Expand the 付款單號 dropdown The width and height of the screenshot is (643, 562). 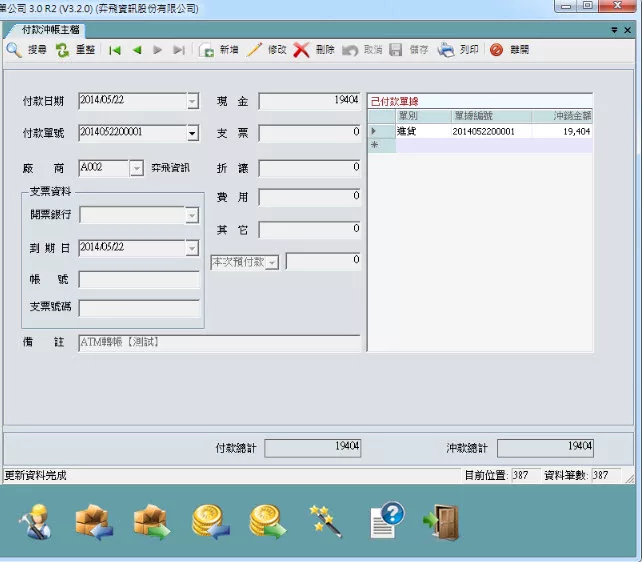192,133
